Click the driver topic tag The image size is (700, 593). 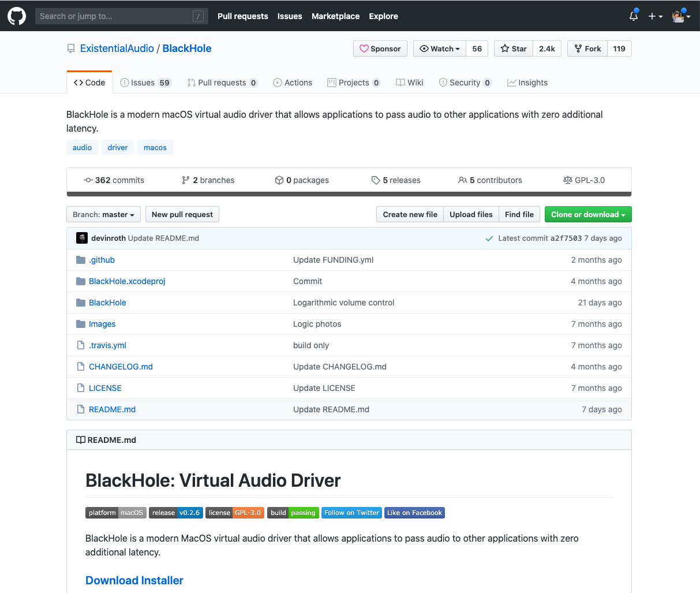pyautogui.click(x=118, y=147)
